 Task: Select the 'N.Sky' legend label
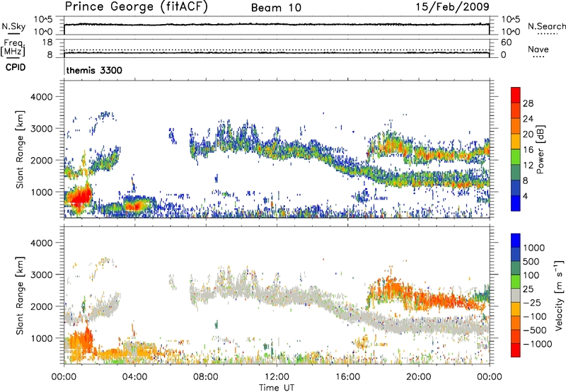(x=13, y=26)
